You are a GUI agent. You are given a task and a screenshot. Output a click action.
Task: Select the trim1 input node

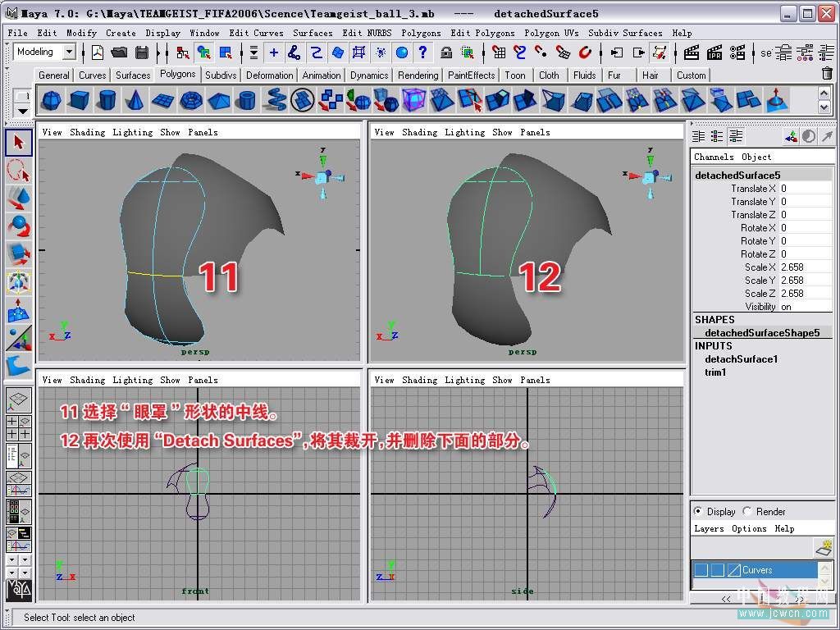(x=715, y=372)
